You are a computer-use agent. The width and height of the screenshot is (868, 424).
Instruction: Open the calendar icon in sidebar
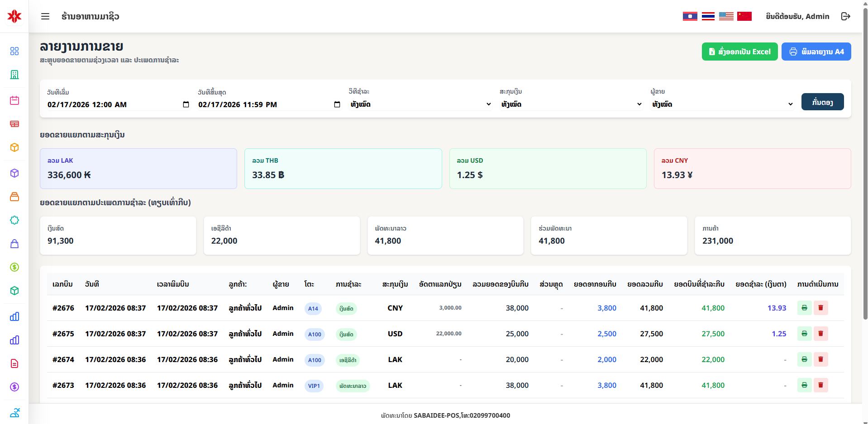pyautogui.click(x=14, y=100)
